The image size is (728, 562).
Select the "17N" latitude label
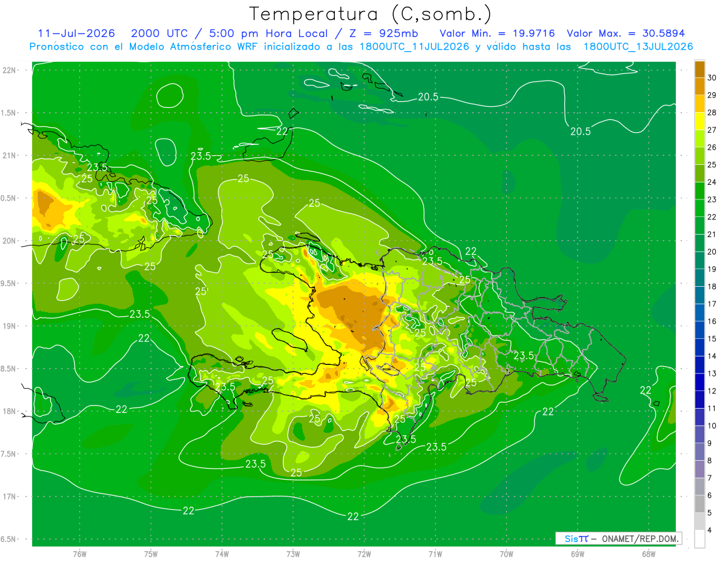pyautogui.click(x=9, y=497)
